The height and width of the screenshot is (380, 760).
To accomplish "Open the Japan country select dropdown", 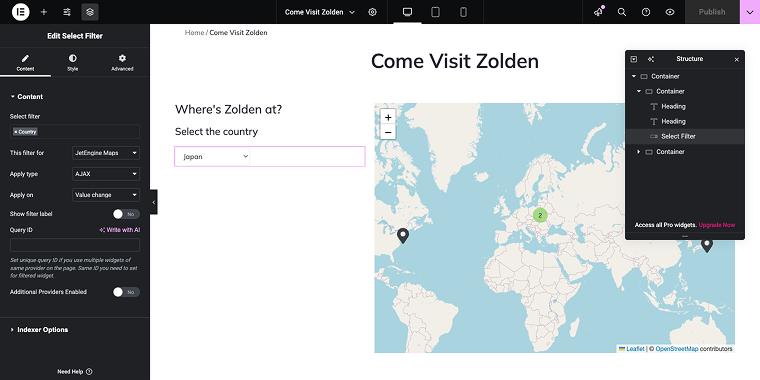I will pyautogui.click(x=212, y=157).
